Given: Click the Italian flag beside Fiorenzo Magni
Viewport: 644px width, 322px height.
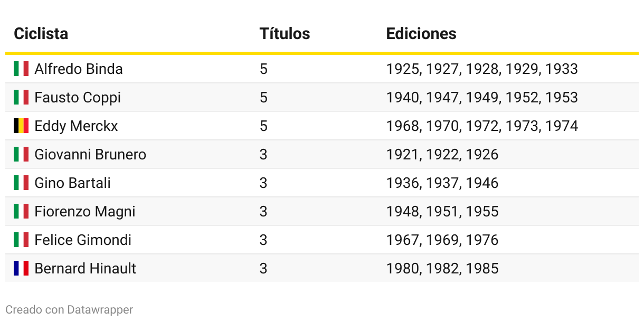Looking at the screenshot, I should 21,211.
